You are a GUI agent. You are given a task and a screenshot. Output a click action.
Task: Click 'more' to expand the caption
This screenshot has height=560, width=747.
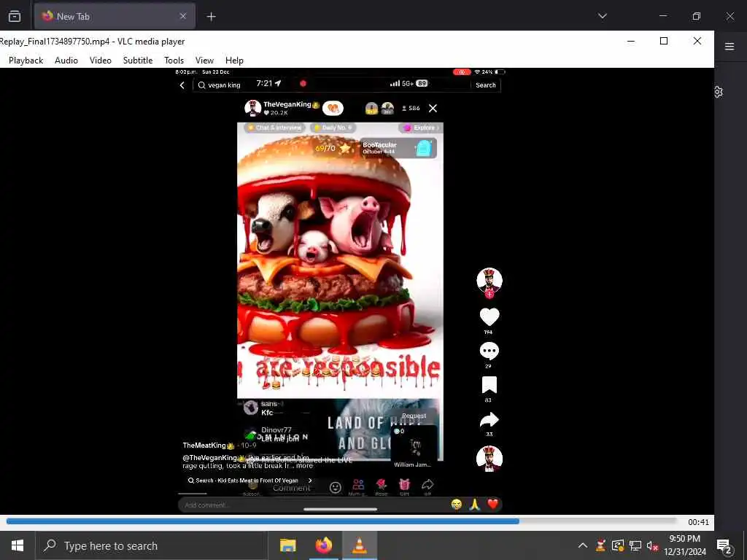point(304,466)
